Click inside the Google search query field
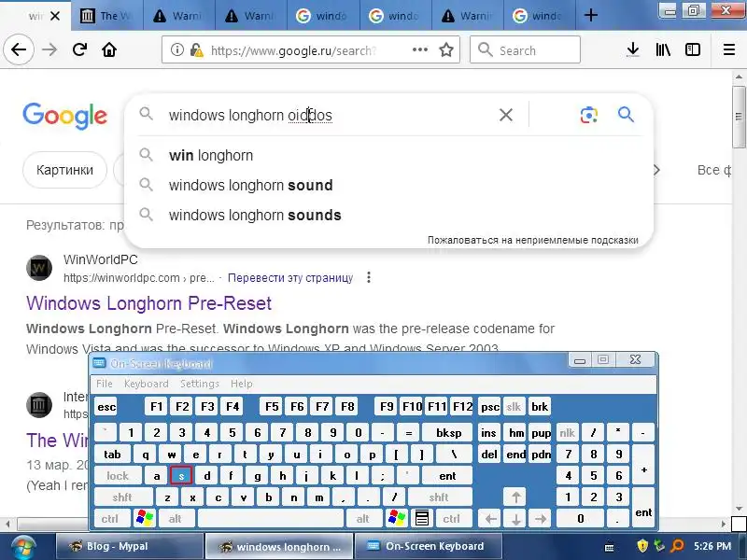The image size is (747, 560). (x=329, y=115)
